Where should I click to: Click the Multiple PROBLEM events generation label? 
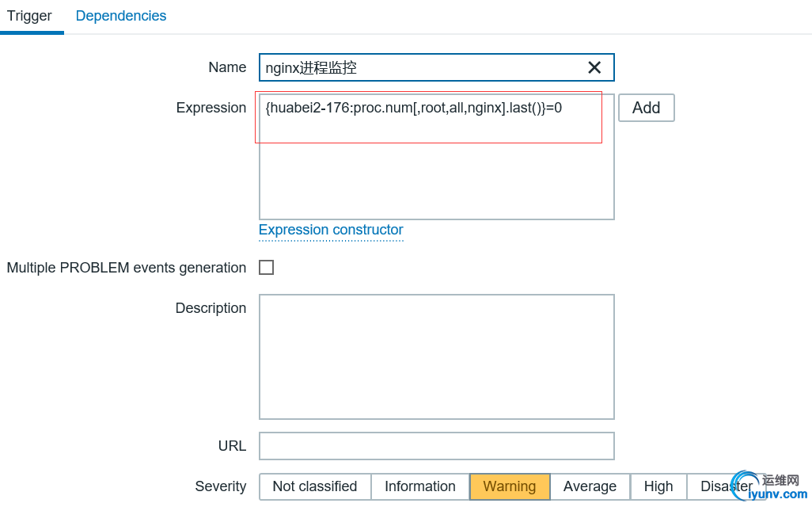tap(127, 268)
